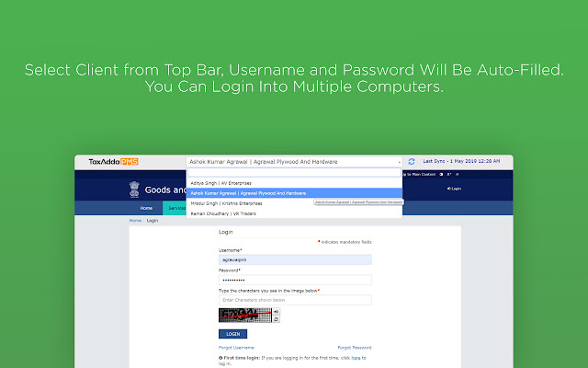Click the LOGIN button
Screen dimensions: 588x368
(x=232, y=334)
